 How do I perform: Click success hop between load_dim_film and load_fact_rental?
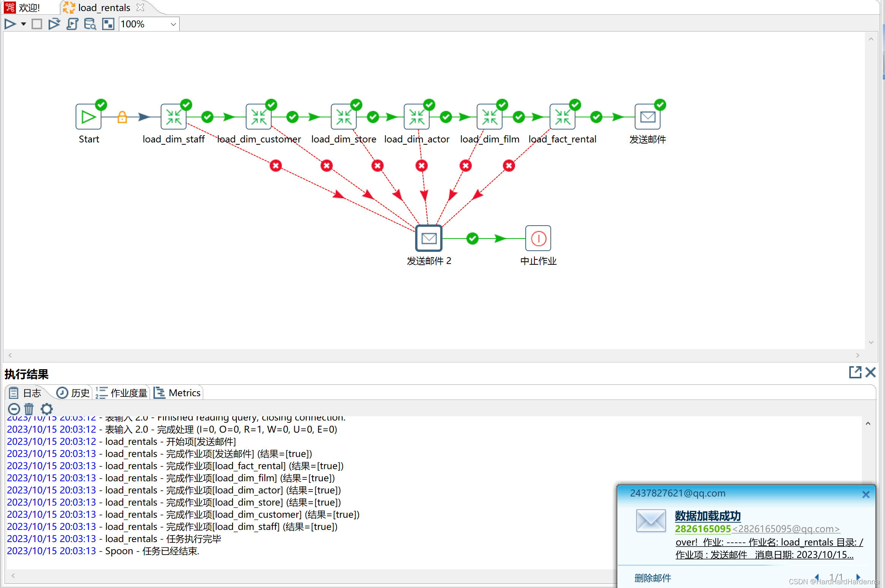coord(519,117)
